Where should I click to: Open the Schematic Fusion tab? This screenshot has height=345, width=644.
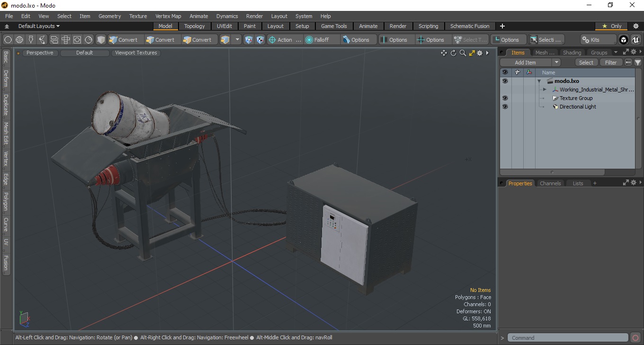[470, 26]
